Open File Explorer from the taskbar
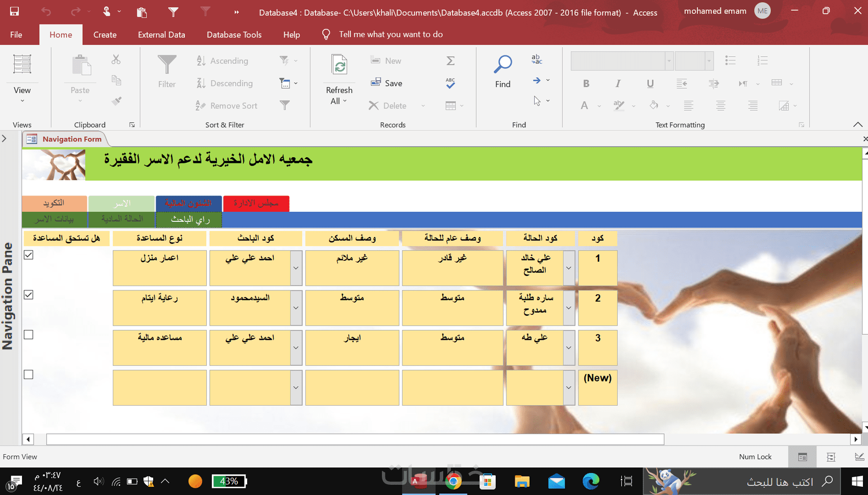Image resolution: width=868 pixels, height=495 pixels. point(522,481)
